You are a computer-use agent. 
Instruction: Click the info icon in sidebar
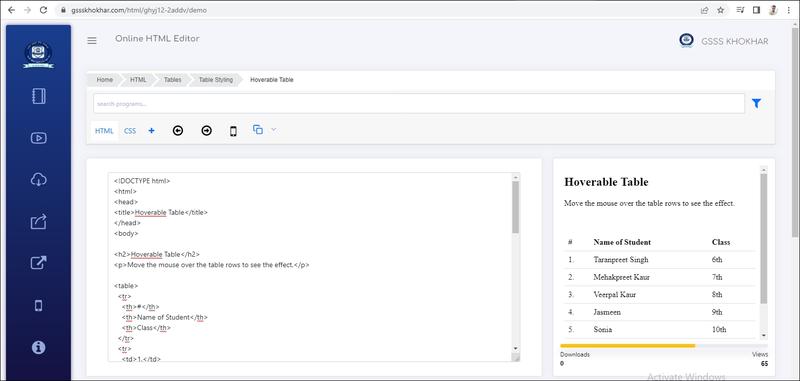pos(39,347)
